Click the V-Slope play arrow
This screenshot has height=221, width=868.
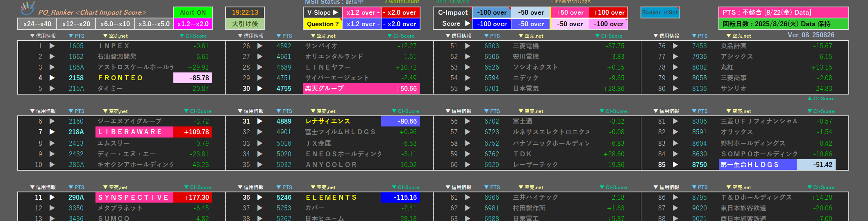click(x=336, y=13)
